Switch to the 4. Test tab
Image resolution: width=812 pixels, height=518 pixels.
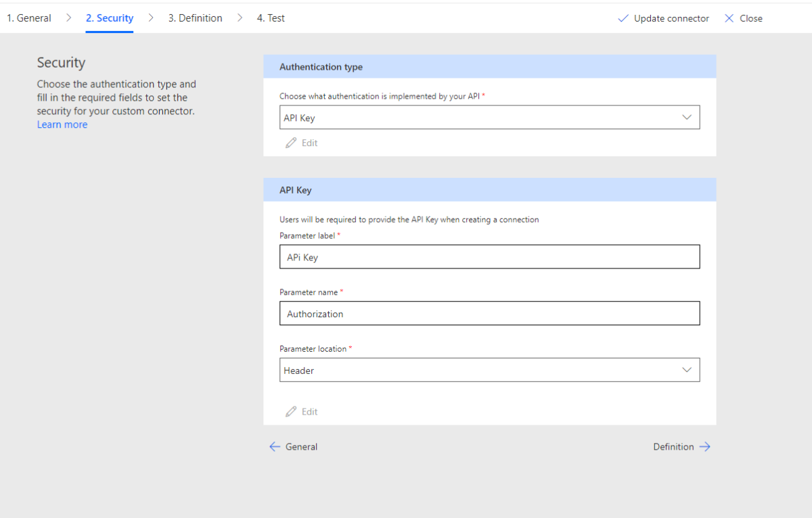point(270,18)
